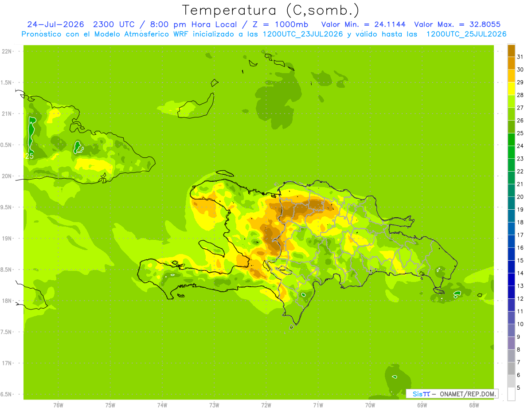This screenshot has width=532, height=411.
Task: Click the "73W" longitude axis label
Action: [x=214, y=405]
